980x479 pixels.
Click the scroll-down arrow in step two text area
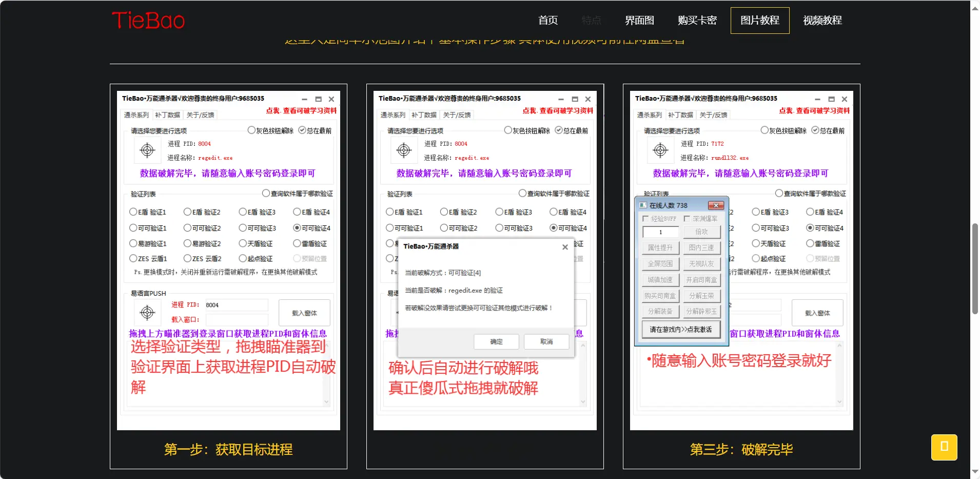pos(582,401)
